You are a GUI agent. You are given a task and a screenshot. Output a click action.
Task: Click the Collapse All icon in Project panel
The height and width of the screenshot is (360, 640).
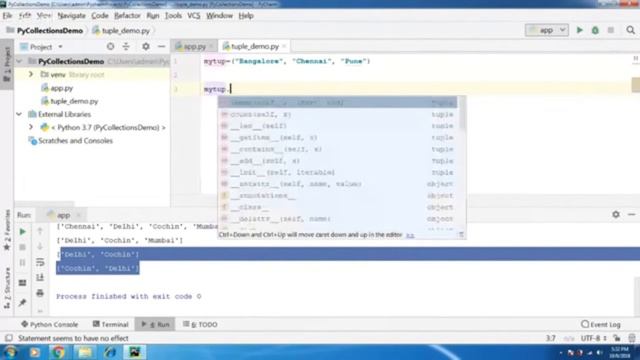click(126, 47)
